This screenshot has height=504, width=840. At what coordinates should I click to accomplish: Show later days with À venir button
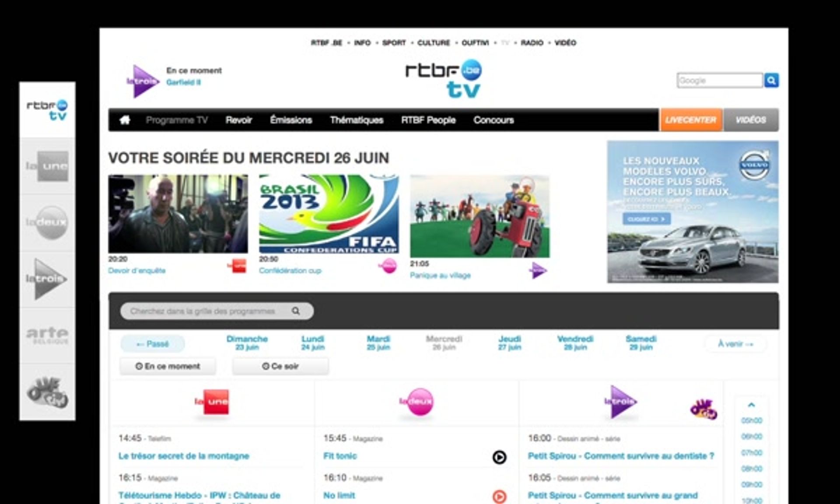point(735,344)
